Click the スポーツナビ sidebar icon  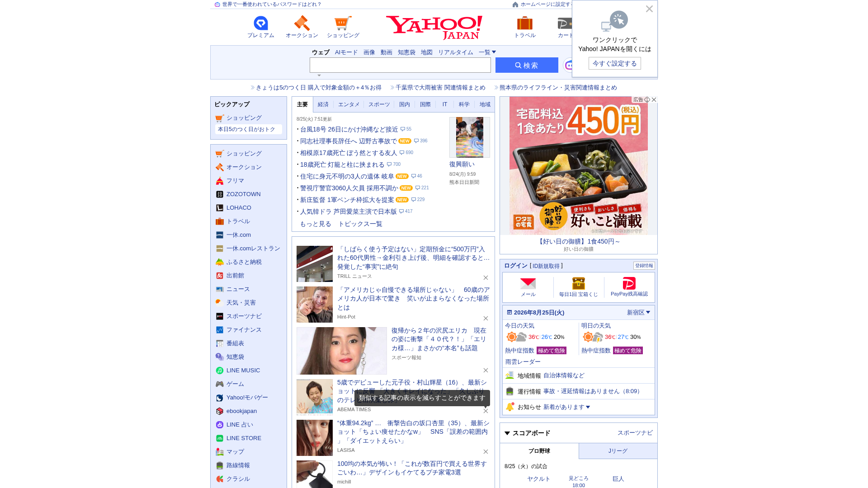tap(220, 316)
